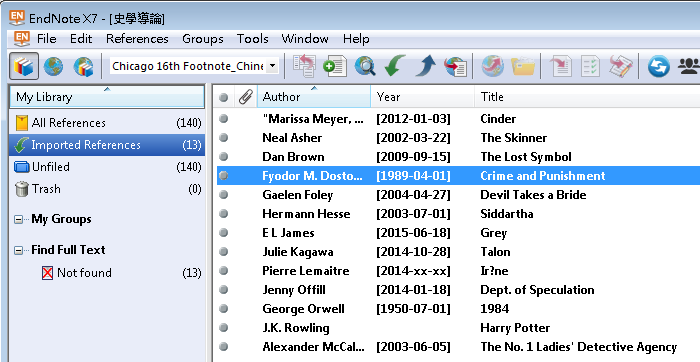The height and width of the screenshot is (362, 700).
Task: Toggle the read status dot for Siddartha
Action: (224, 214)
